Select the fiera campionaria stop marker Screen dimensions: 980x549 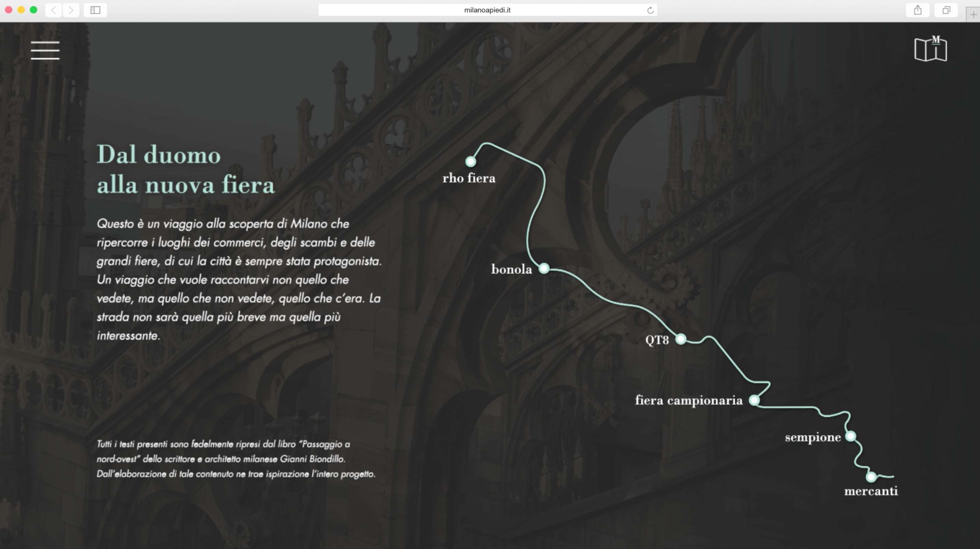[x=754, y=400]
